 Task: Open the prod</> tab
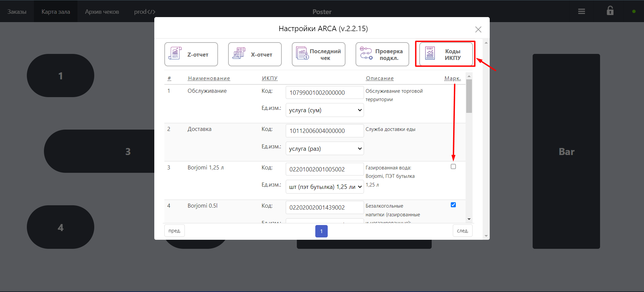[145, 12]
